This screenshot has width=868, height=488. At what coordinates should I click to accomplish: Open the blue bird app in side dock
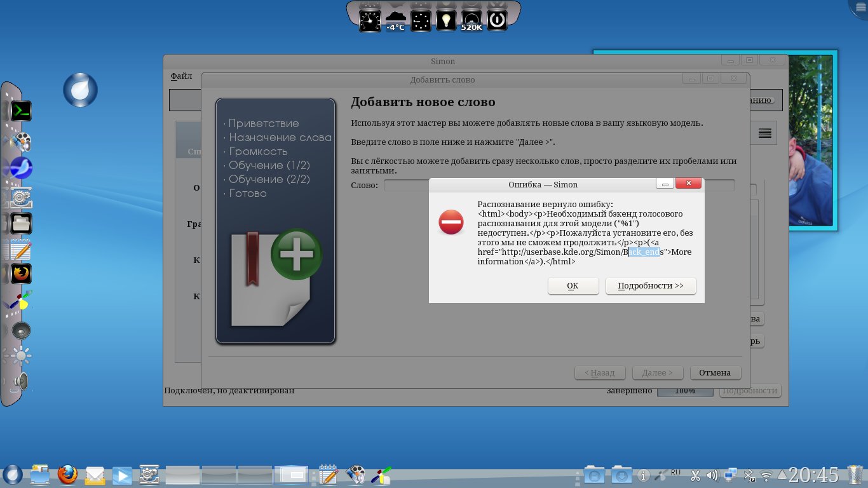point(22,168)
